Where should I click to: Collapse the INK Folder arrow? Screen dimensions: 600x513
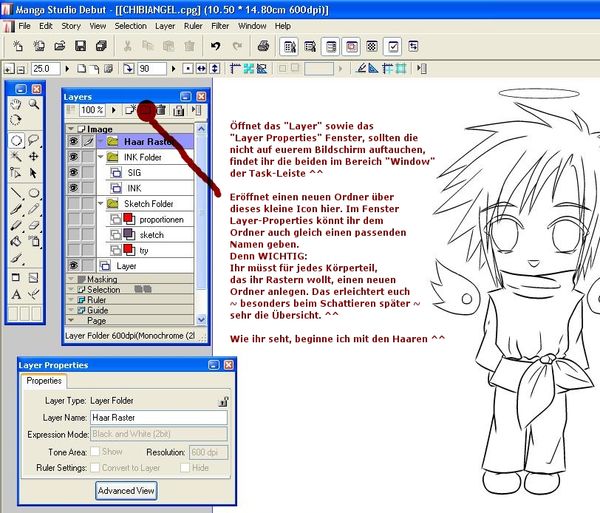(101, 157)
